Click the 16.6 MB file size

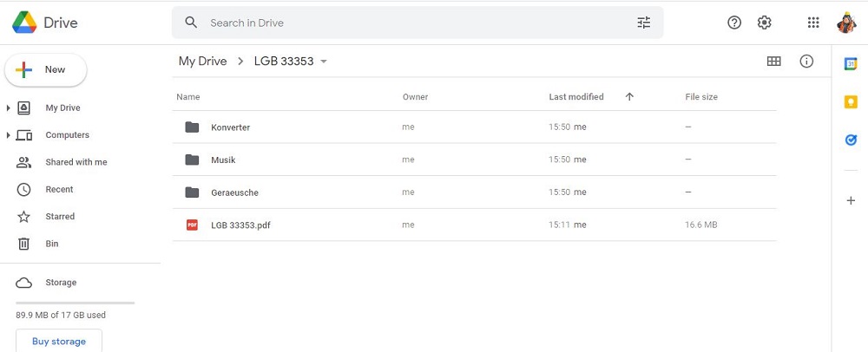click(701, 225)
